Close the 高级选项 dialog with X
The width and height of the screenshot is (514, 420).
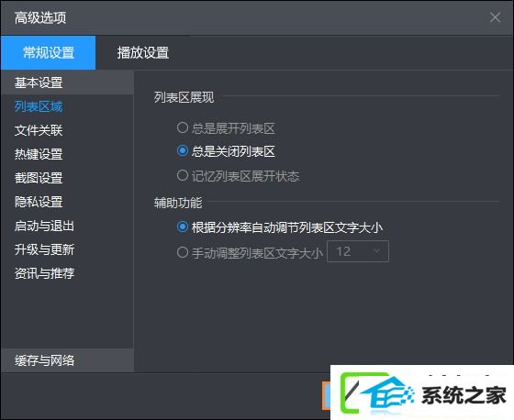point(495,17)
